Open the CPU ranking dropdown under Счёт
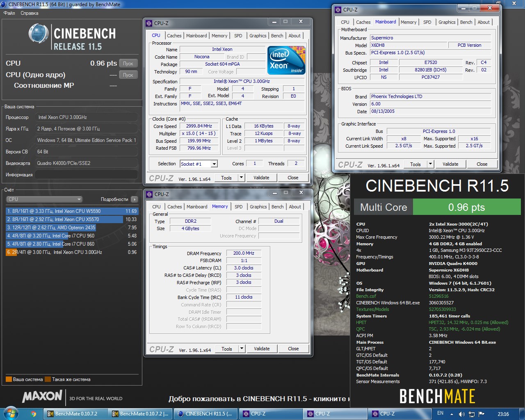Viewport: 525px width, 420px height. (x=44, y=199)
